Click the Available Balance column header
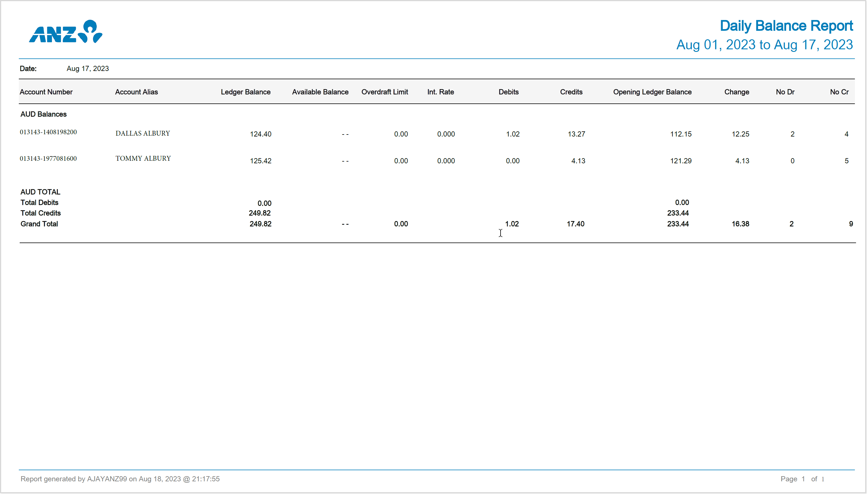The height and width of the screenshot is (495, 868). [320, 92]
